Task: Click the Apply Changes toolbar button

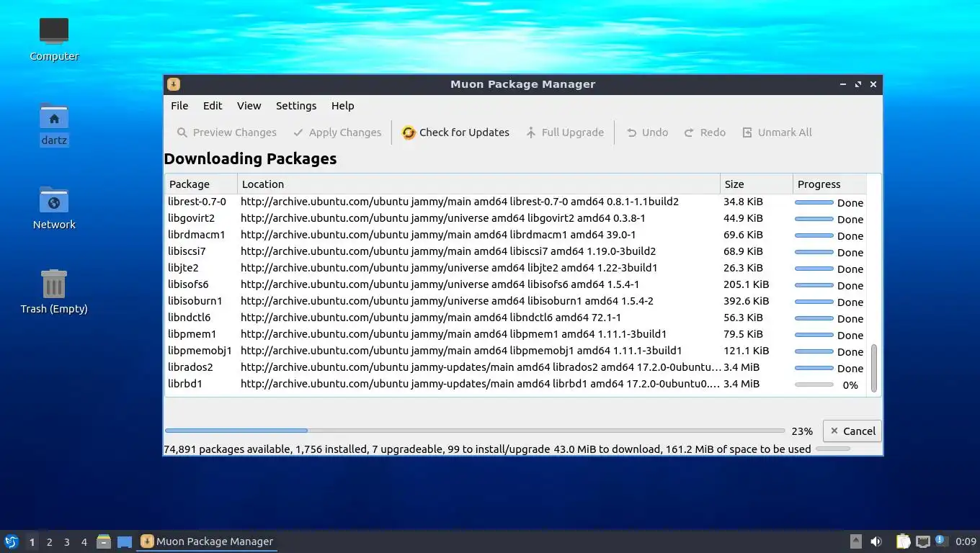Action: click(x=337, y=132)
